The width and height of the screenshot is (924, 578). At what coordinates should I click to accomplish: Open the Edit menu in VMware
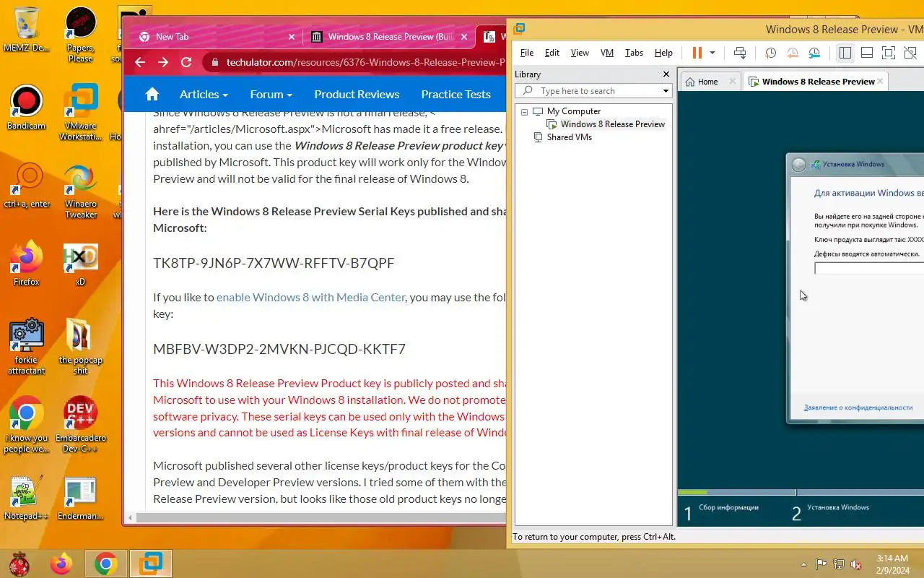[552, 53]
